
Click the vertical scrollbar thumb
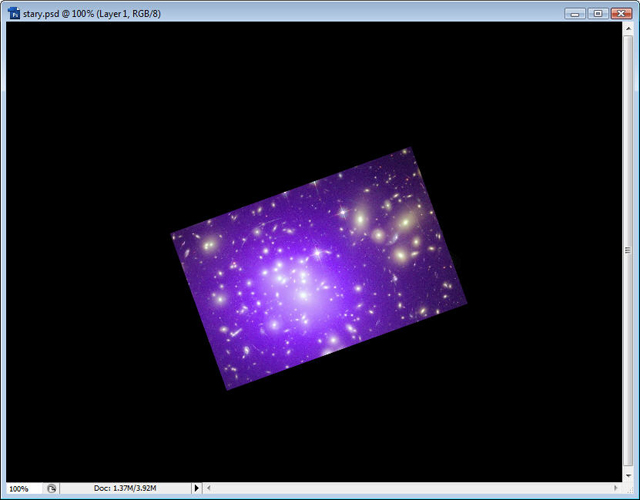[x=628, y=250]
